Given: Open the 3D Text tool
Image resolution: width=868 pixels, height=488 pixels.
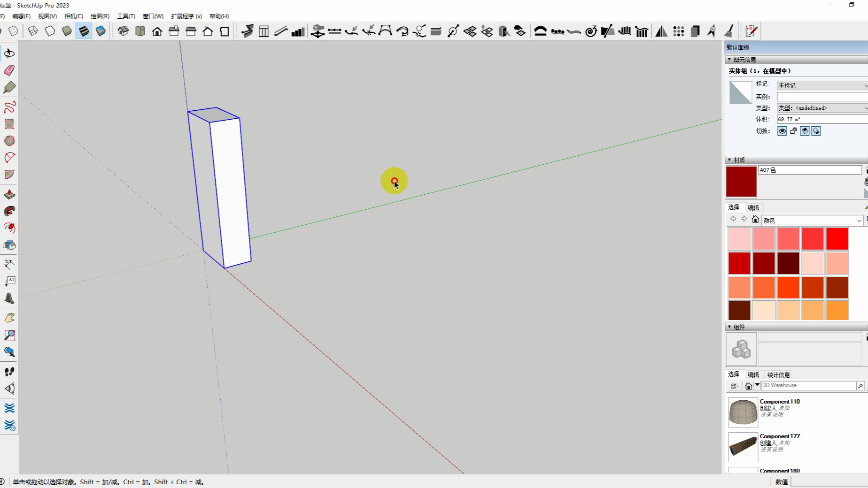Looking at the screenshot, I should click(9, 299).
